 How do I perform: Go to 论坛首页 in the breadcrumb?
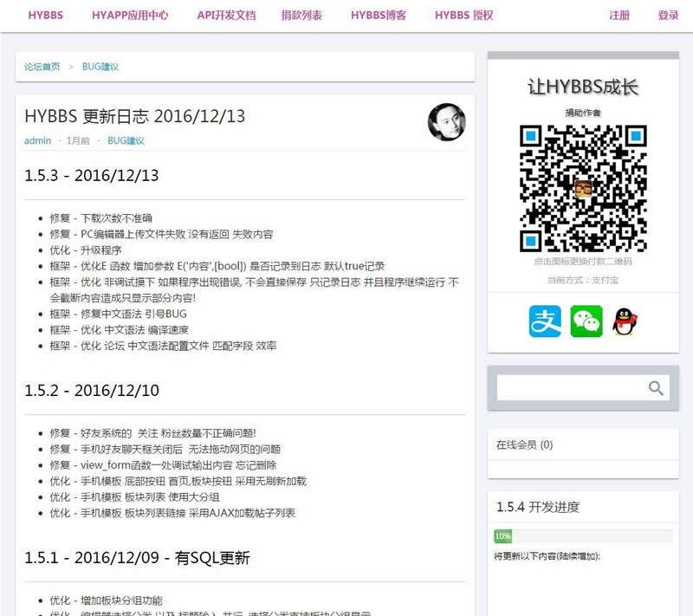tap(42, 67)
